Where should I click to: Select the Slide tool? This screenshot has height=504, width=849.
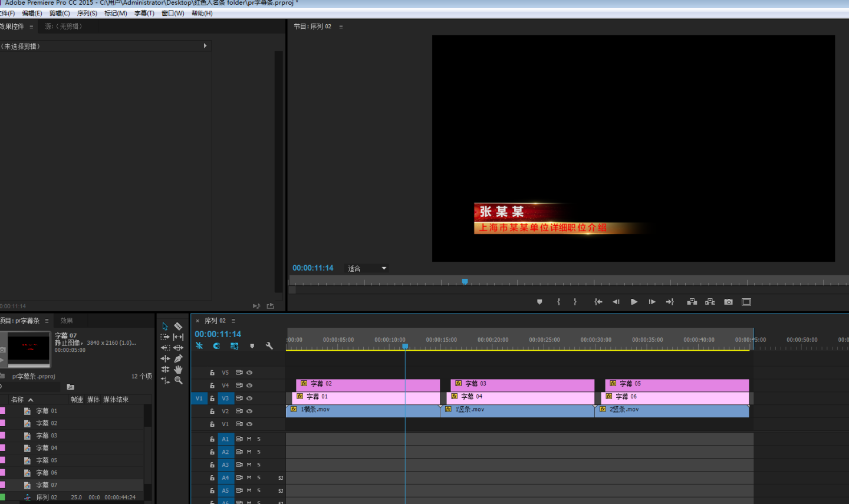(178, 348)
